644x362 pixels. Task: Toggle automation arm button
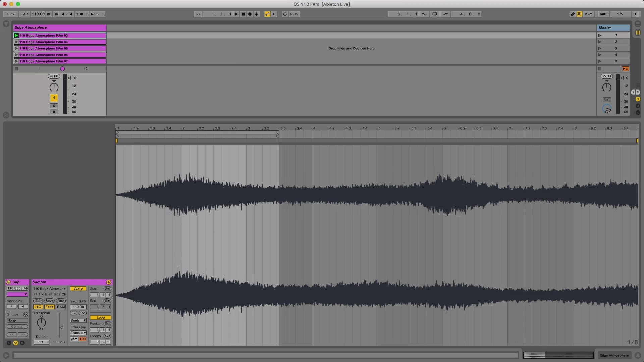click(267, 14)
